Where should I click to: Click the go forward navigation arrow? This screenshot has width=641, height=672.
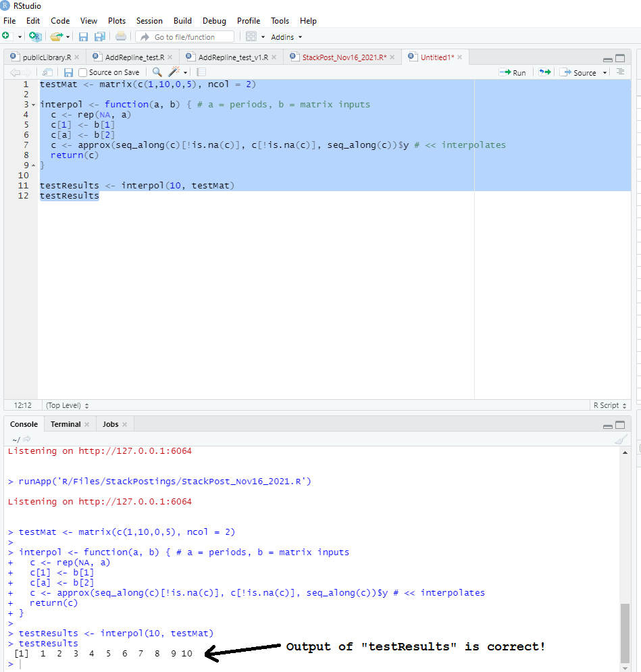click(26, 72)
